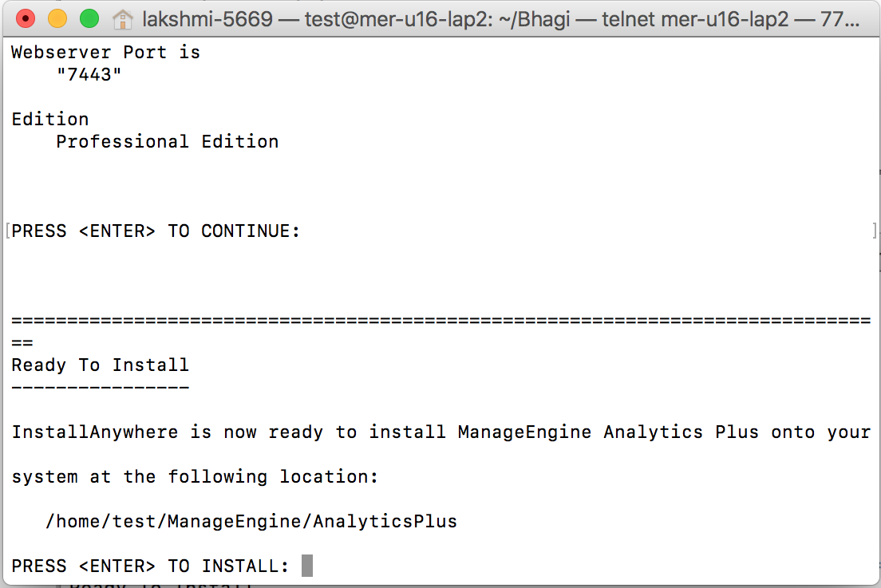Click the "PRESS <ENTER> TO INSTALL:" prompt
The image size is (881, 588).
[x=150, y=566]
